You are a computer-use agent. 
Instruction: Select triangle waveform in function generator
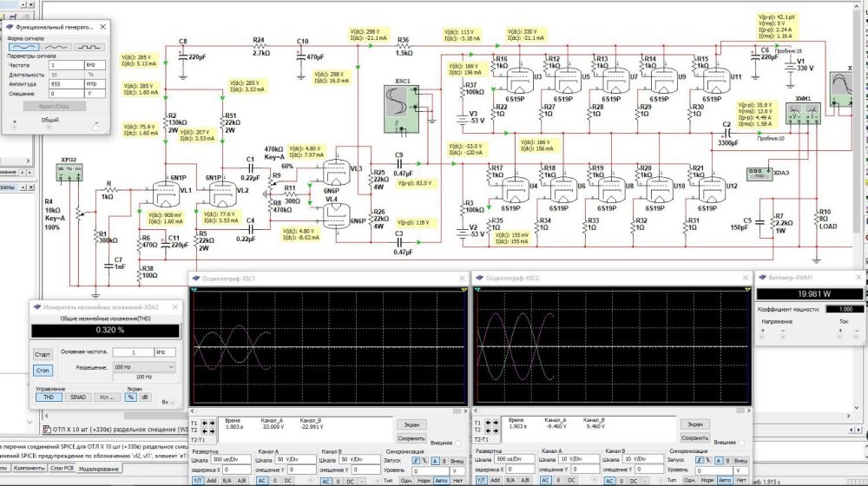click(55, 48)
